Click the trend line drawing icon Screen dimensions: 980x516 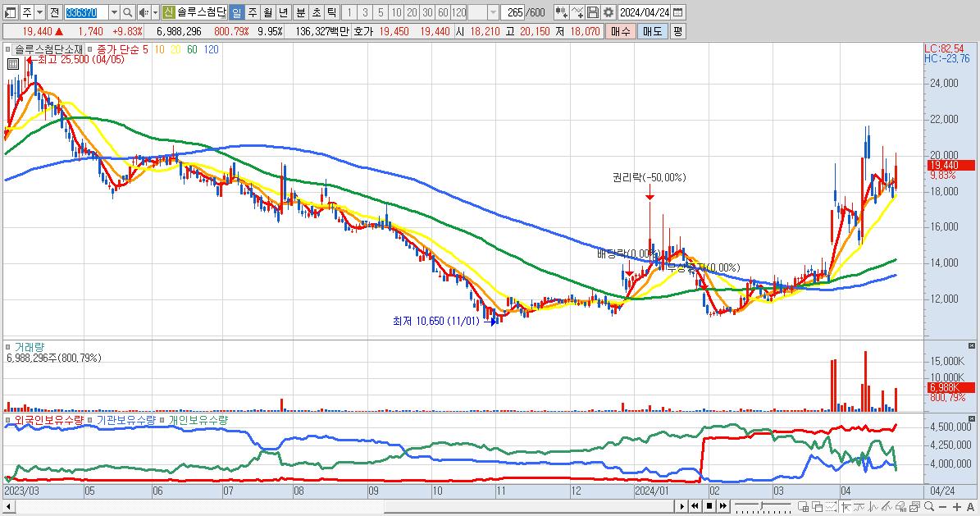pos(887,507)
